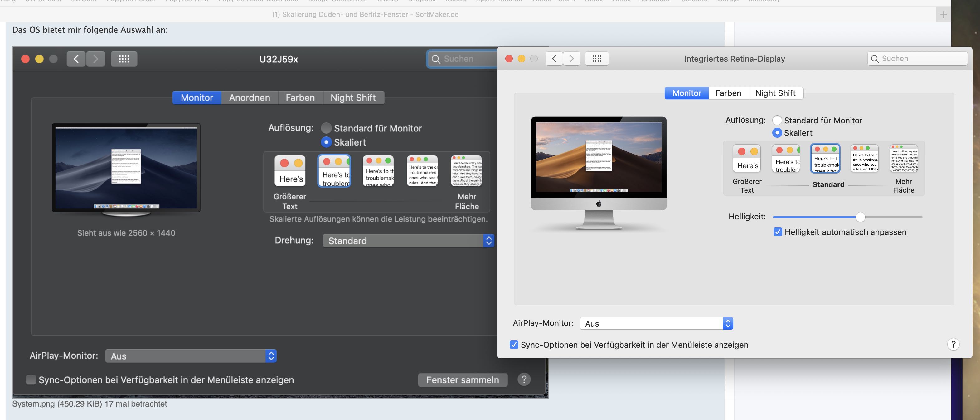Toggle the Sync-Optionen checkbox in the Retina-Display window
Screen dimensions: 980x420
coord(514,345)
